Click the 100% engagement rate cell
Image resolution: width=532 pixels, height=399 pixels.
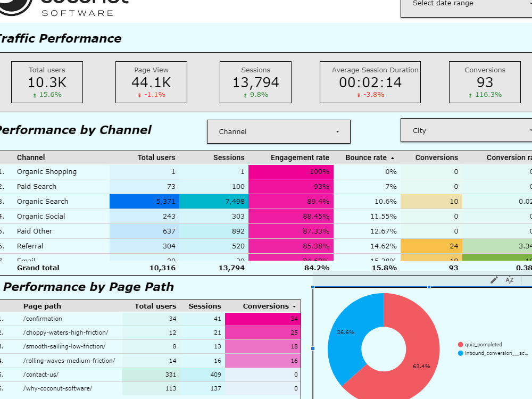291,172
